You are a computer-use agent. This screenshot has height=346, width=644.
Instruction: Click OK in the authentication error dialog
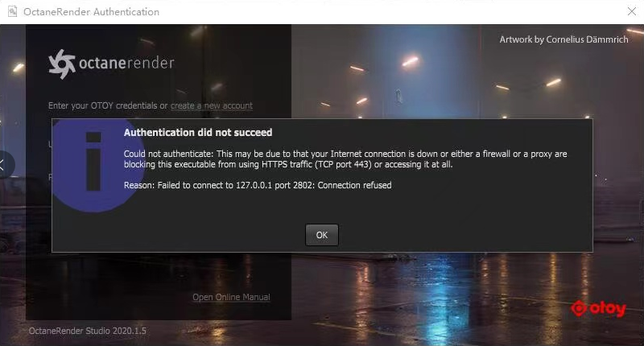tap(321, 235)
